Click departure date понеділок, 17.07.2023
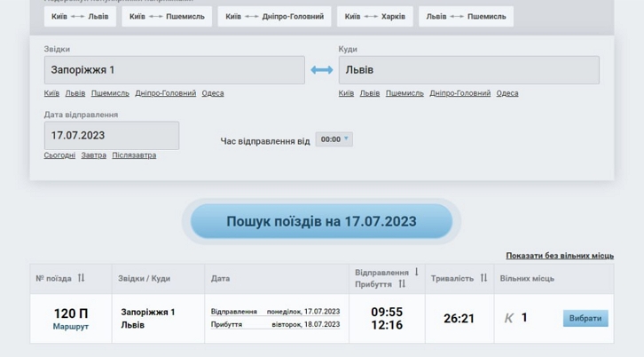 coord(303,312)
